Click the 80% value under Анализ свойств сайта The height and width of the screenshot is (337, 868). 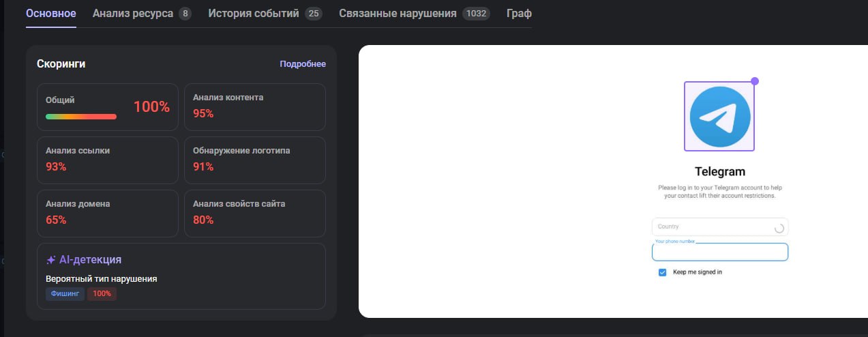coord(203,220)
